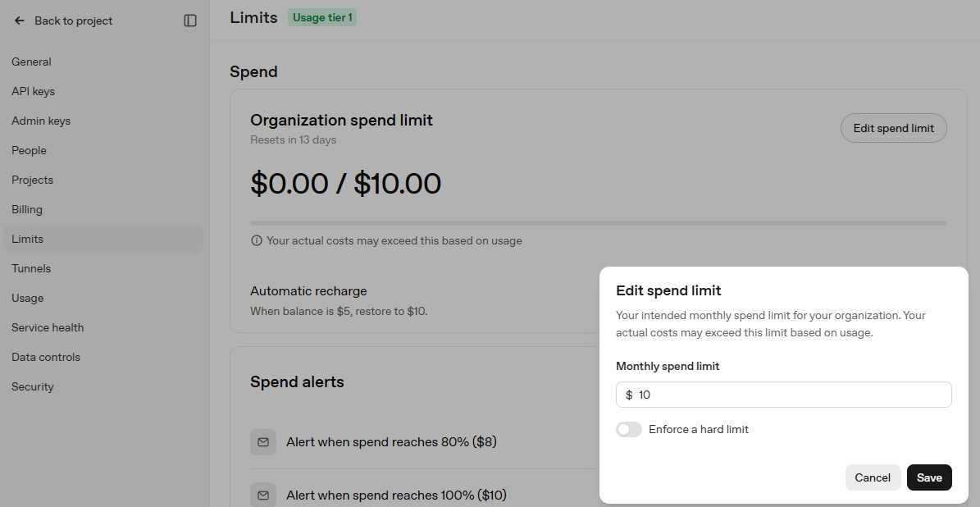980x507 pixels.
Task: Click the Monthly spend limit field
Action: click(784, 395)
